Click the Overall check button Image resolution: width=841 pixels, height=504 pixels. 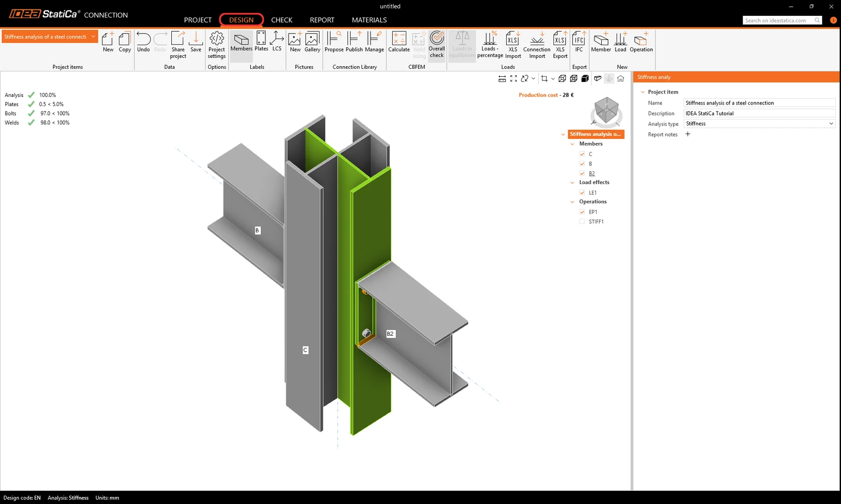437,45
